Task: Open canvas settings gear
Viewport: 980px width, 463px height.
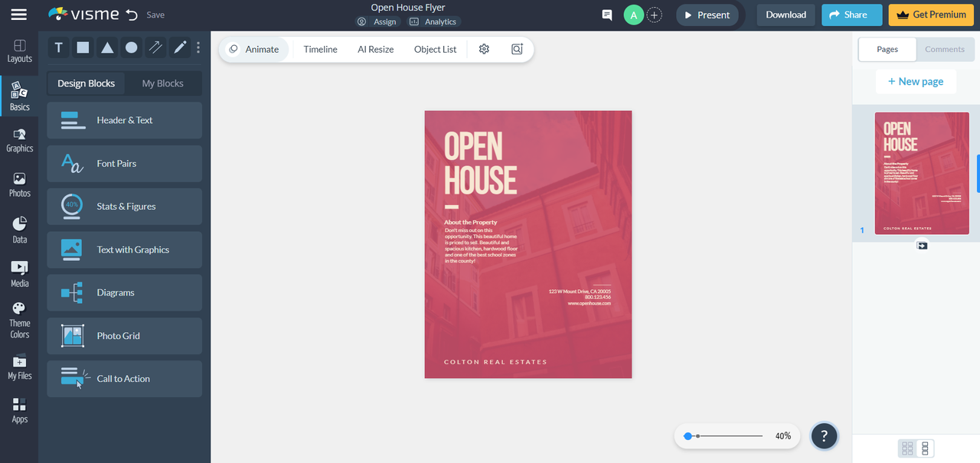Action: click(x=484, y=49)
